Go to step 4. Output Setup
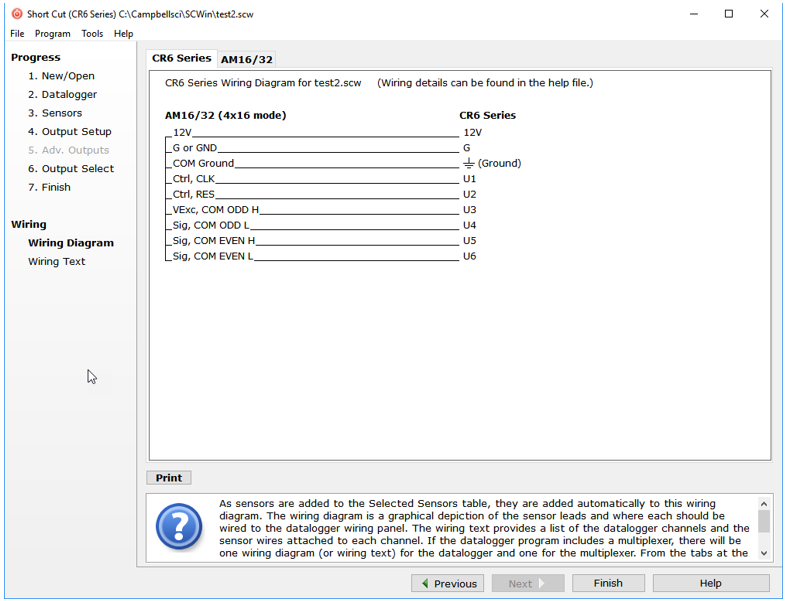This screenshot has height=601, width=786. click(x=70, y=131)
